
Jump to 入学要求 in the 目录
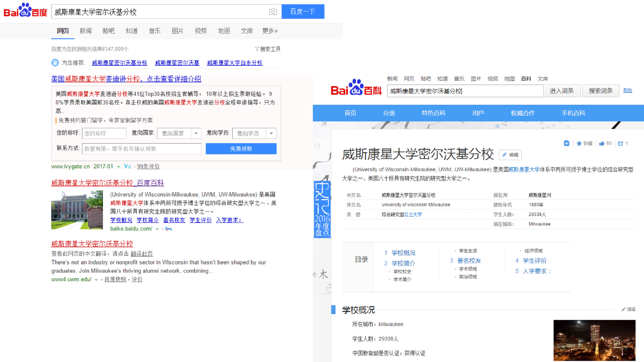(537, 271)
